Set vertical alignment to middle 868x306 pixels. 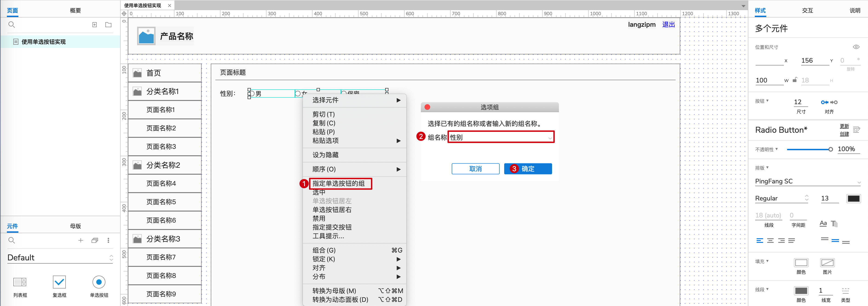pos(835,241)
